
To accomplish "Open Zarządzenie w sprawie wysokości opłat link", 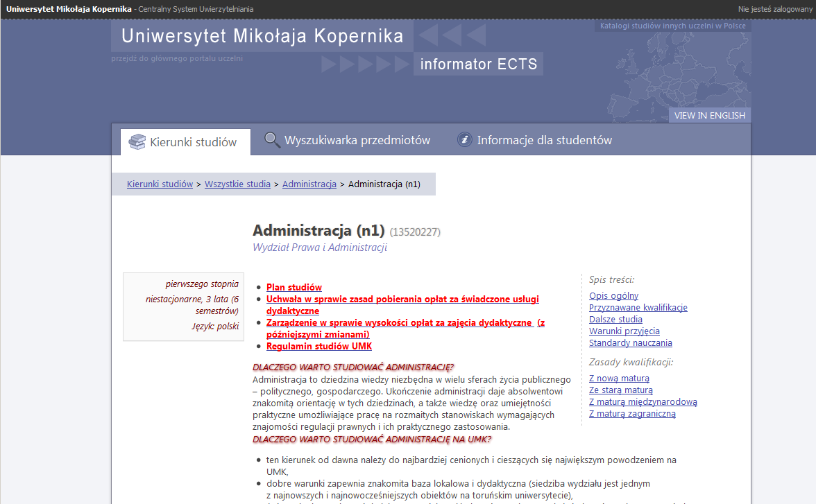I will pos(405,328).
